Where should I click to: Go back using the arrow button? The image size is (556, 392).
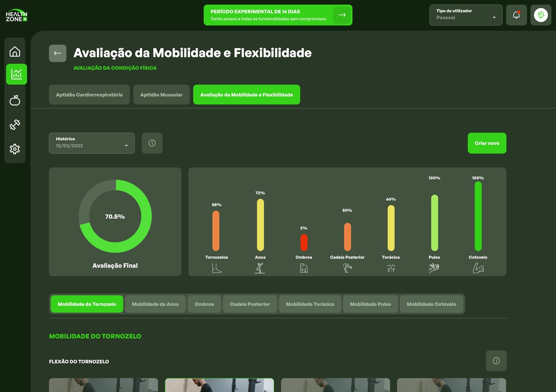(58, 53)
